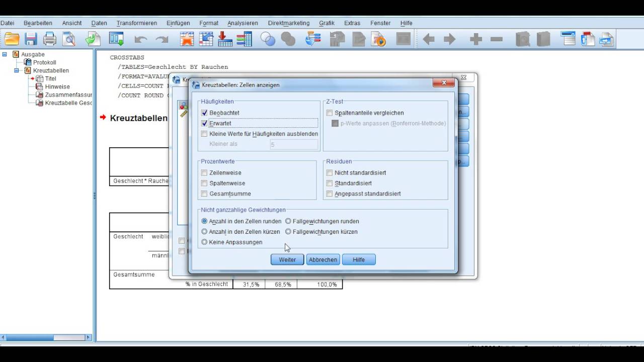This screenshot has height=362, width=644.
Task: Uncheck the Beobachtet checkbox
Action: pyautogui.click(x=204, y=113)
